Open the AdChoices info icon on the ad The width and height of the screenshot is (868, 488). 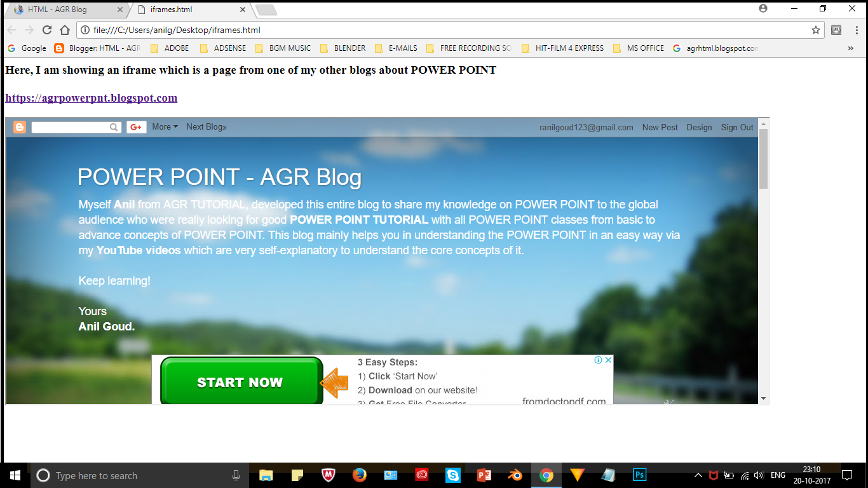[x=598, y=360]
